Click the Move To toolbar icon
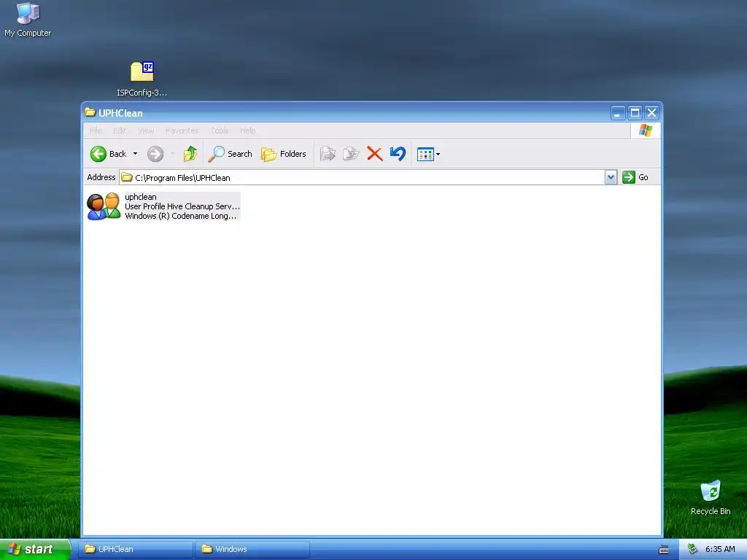The image size is (747, 560). (x=328, y=154)
